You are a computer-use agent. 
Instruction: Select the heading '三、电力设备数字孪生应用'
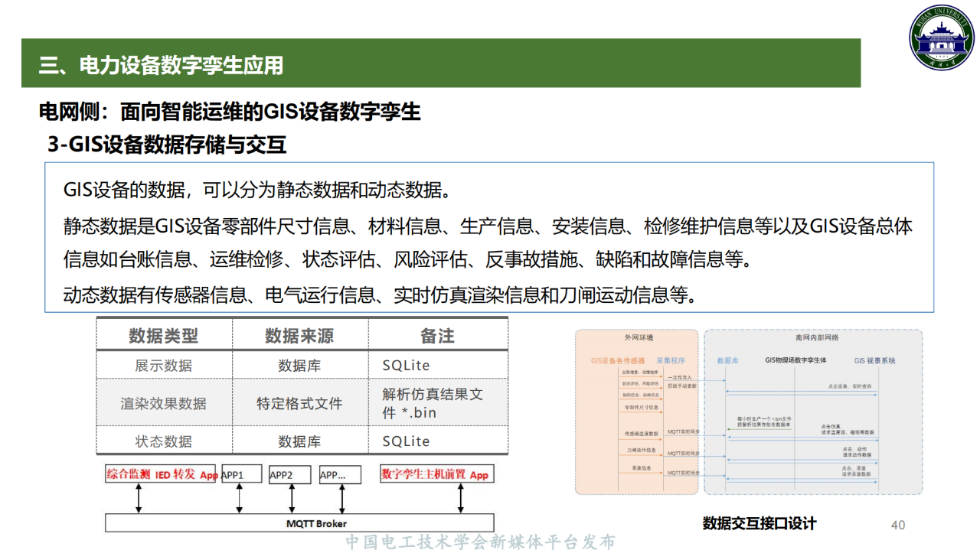pyautogui.click(x=162, y=65)
